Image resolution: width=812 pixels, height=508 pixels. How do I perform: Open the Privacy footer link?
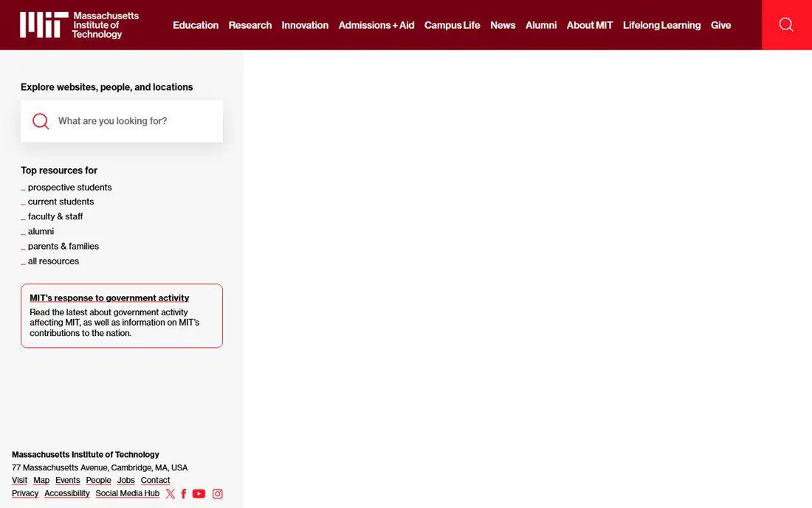pyautogui.click(x=25, y=493)
